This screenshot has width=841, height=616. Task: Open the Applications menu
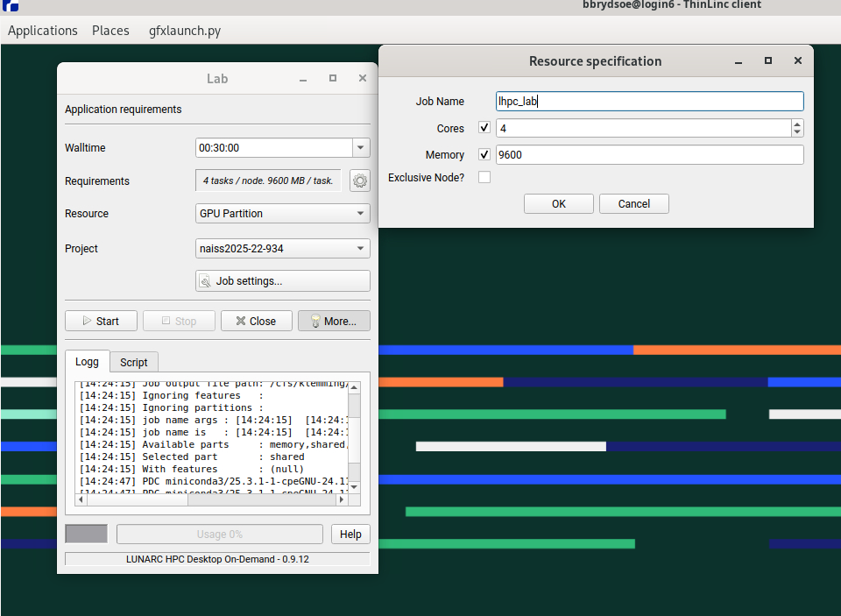tap(43, 31)
